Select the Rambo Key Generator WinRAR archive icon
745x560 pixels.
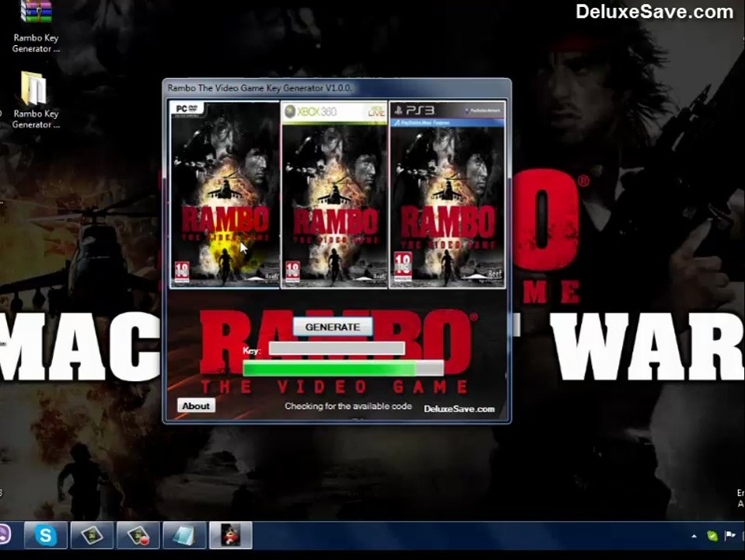[36, 26]
